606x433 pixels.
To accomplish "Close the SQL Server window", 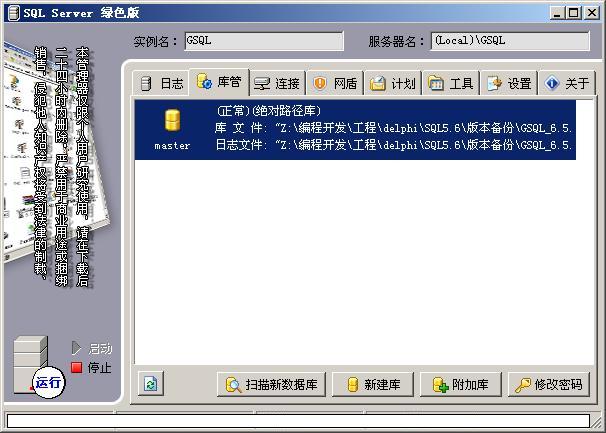I will pos(592,13).
